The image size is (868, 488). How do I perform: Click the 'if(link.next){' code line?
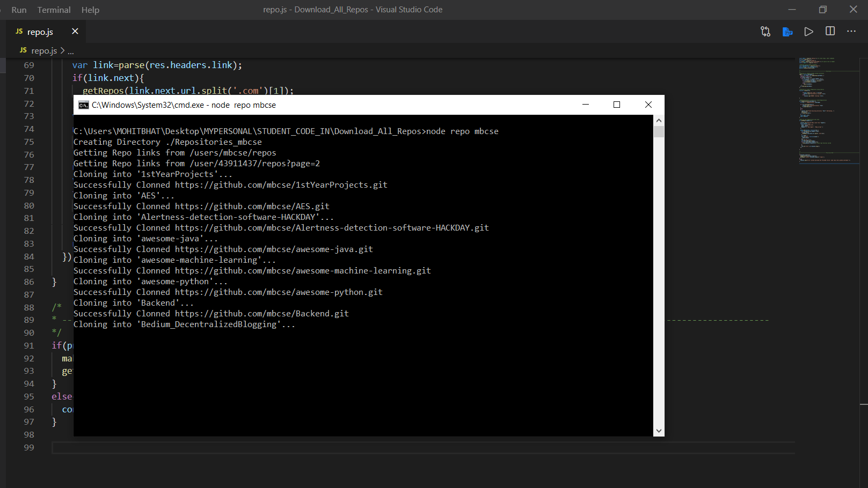108,78
